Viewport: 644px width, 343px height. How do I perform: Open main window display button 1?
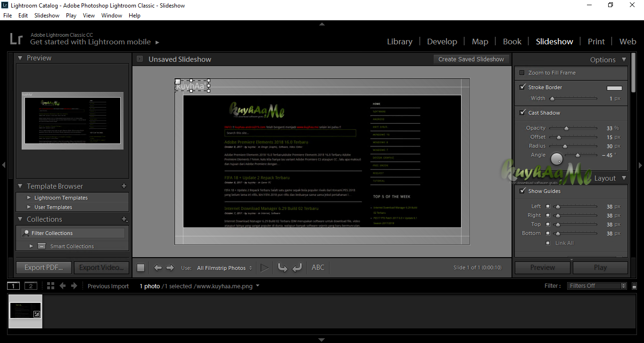(x=14, y=286)
